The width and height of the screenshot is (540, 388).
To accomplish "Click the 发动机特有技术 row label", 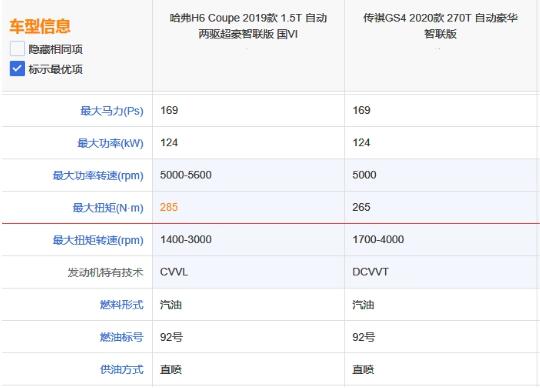I will [x=105, y=272].
